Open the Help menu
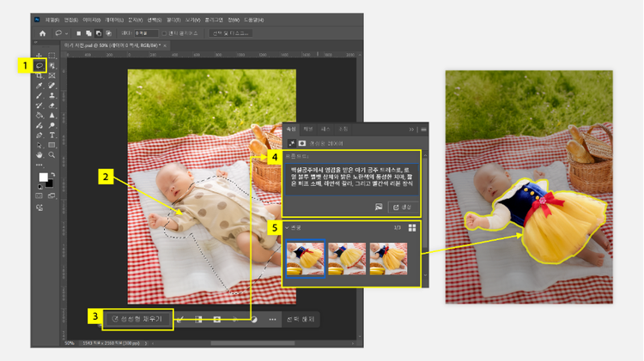This screenshot has width=644, height=361. coord(254,20)
